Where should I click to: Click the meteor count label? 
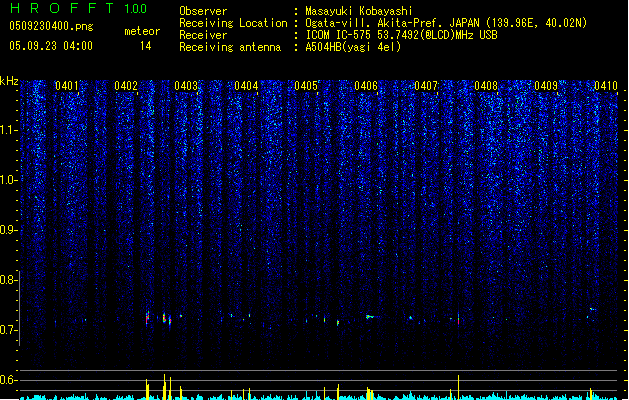point(142,31)
